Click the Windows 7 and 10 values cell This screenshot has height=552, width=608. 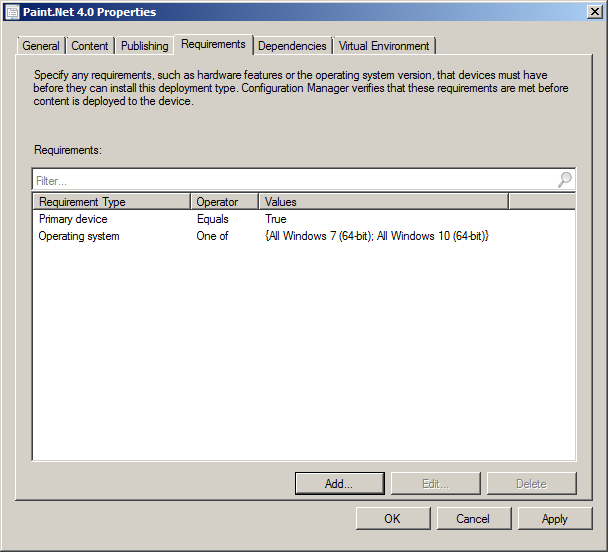pos(377,236)
